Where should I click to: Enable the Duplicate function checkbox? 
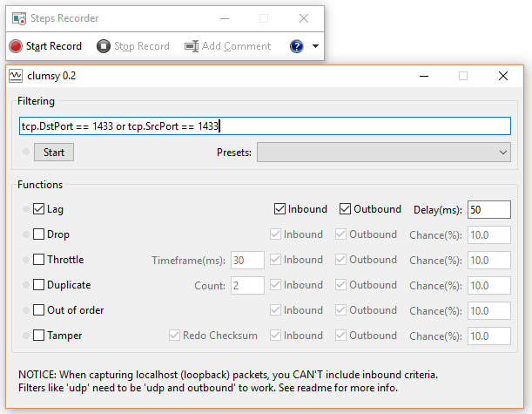pyautogui.click(x=38, y=285)
